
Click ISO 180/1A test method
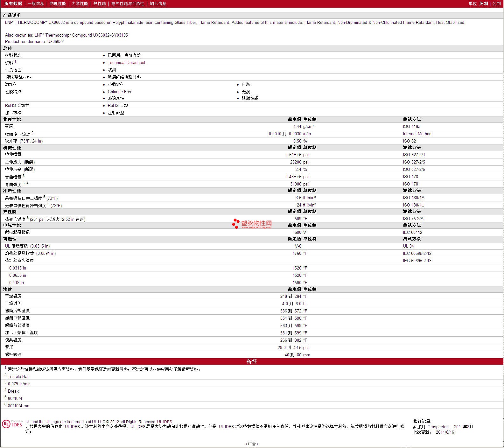click(x=414, y=198)
